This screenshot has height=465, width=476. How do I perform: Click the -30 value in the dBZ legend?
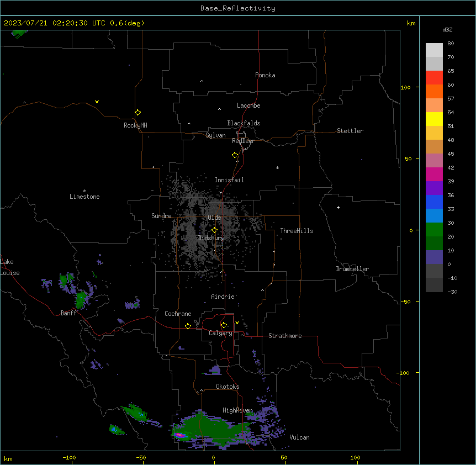452,292
